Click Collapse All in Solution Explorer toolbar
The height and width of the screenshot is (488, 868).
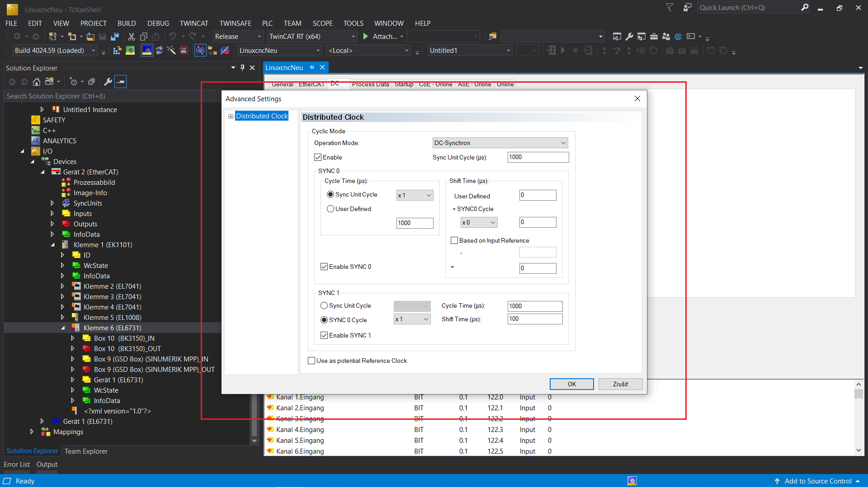tap(92, 82)
